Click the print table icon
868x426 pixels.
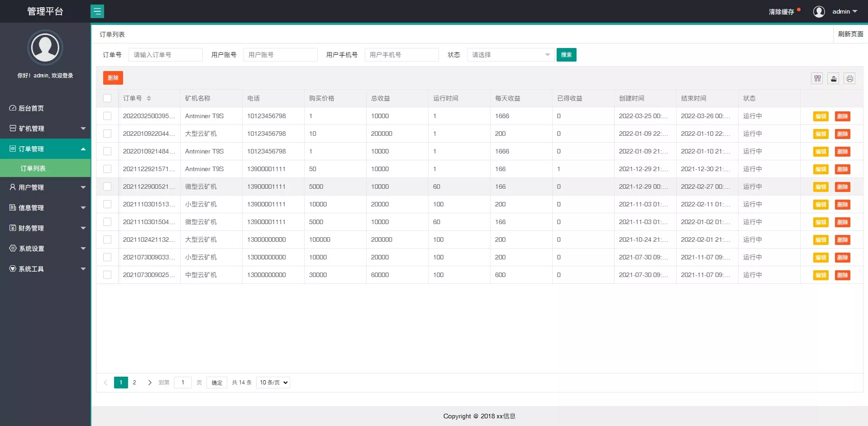(x=849, y=79)
